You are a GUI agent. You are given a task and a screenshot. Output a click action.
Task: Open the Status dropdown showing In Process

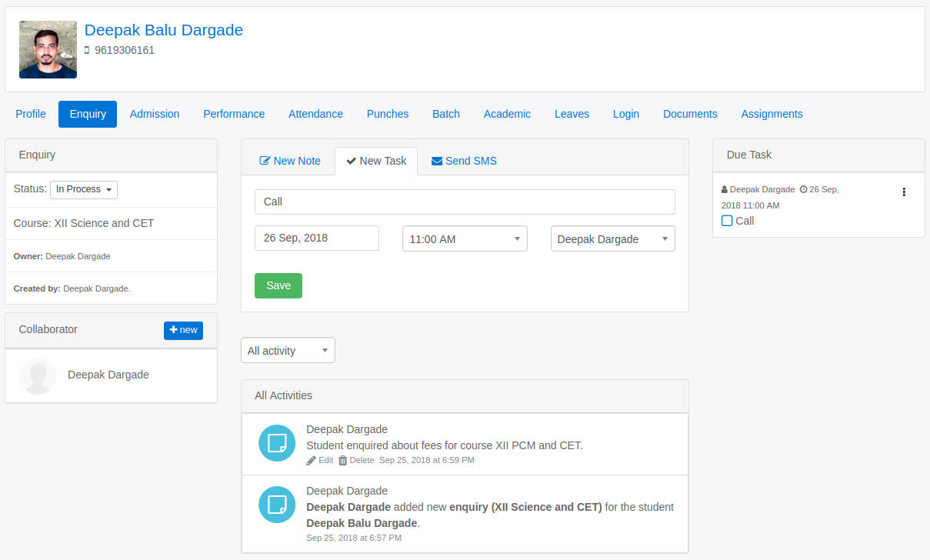pyautogui.click(x=83, y=188)
